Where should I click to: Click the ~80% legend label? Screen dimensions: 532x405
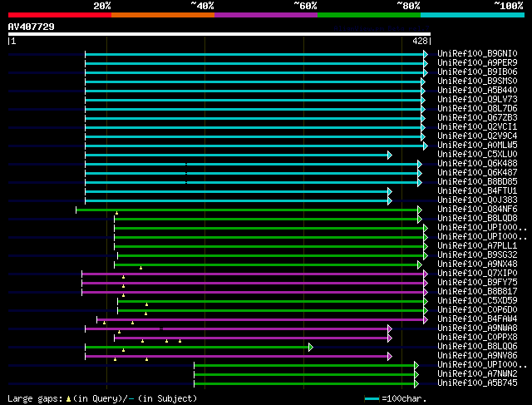(408, 6)
